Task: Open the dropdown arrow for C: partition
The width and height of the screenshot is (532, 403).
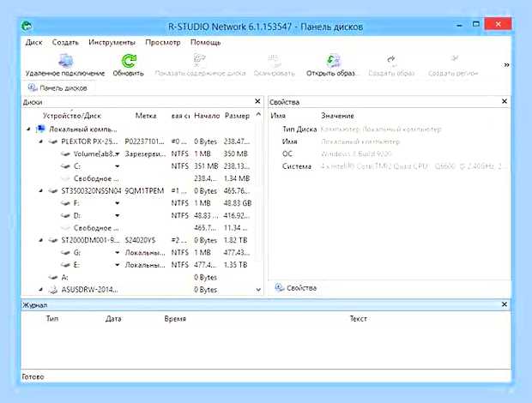Action: [x=117, y=166]
